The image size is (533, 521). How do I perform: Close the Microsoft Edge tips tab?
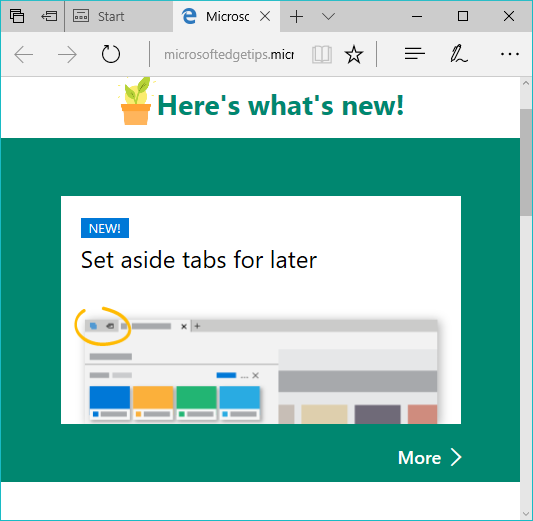[265, 16]
